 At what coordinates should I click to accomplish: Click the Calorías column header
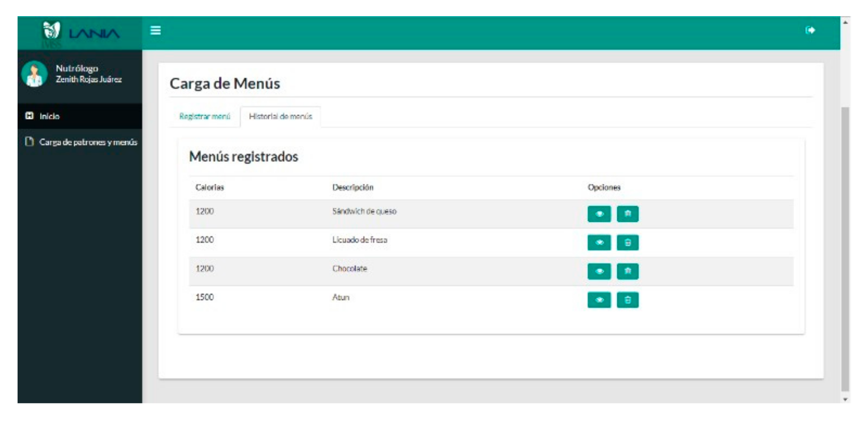(x=209, y=187)
